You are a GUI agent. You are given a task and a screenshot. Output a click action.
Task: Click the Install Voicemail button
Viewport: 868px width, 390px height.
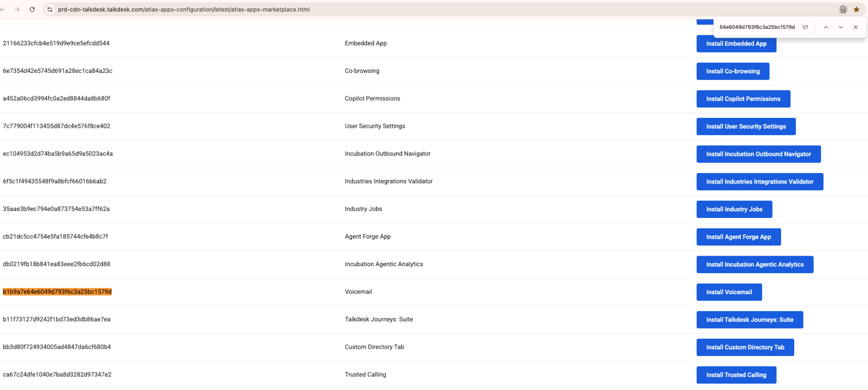coord(729,292)
